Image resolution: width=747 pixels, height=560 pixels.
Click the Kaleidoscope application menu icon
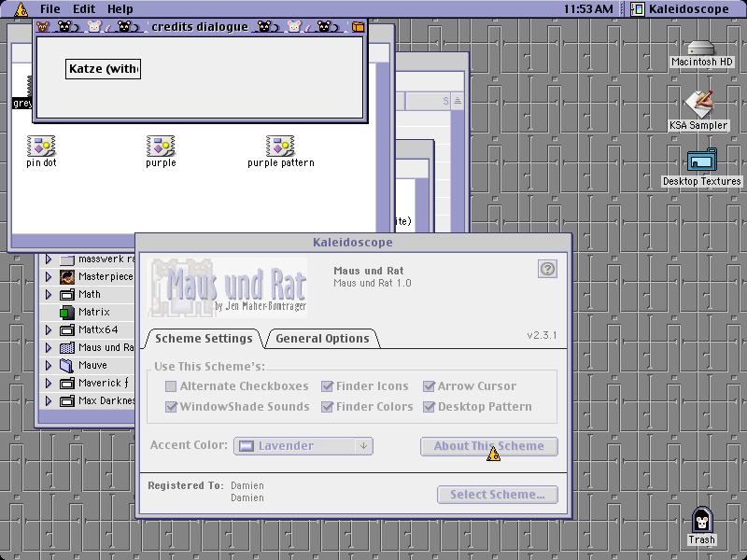pyautogui.click(x=638, y=9)
